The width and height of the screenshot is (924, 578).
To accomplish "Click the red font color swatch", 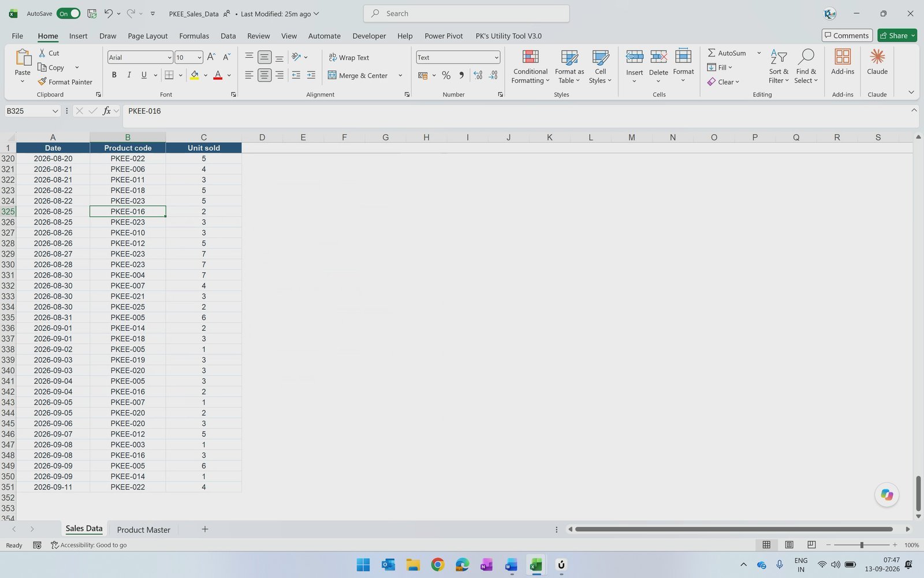I will click(x=218, y=75).
